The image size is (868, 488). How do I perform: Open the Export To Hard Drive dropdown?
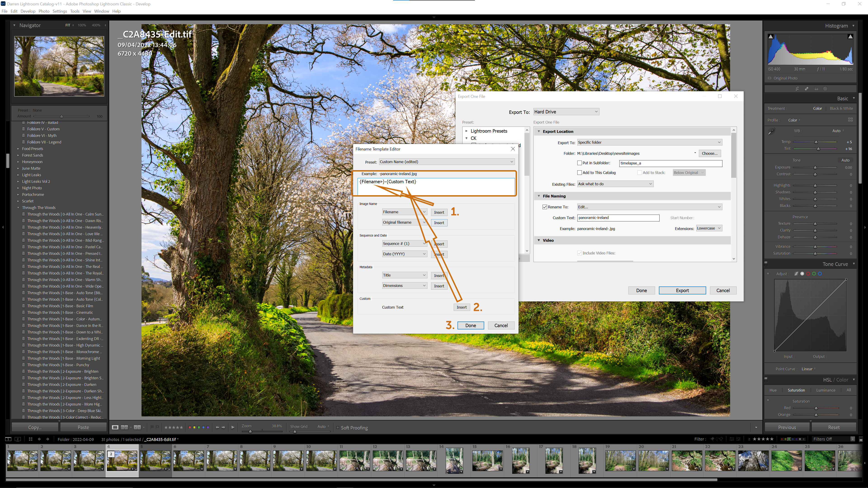(x=566, y=112)
